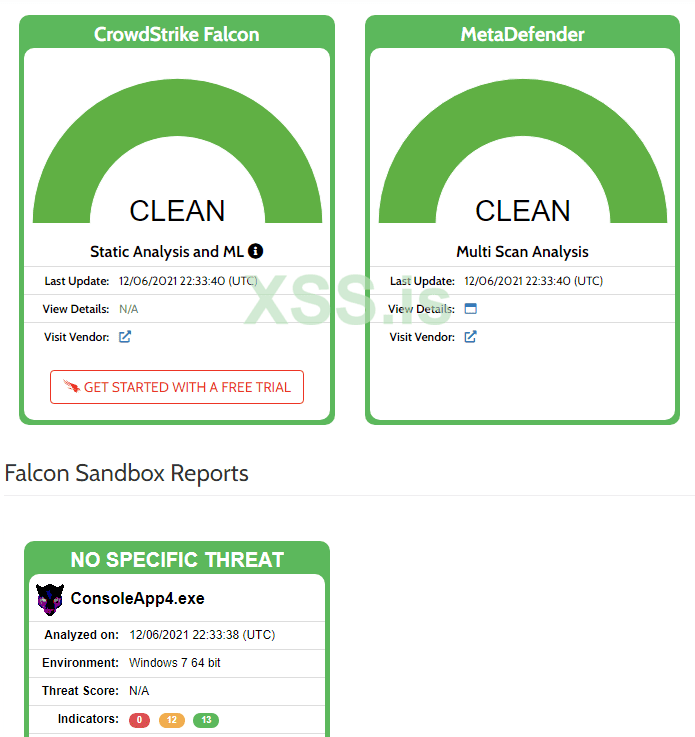
Task: Click the falcon logo in the free trial button
Action: tap(71, 387)
